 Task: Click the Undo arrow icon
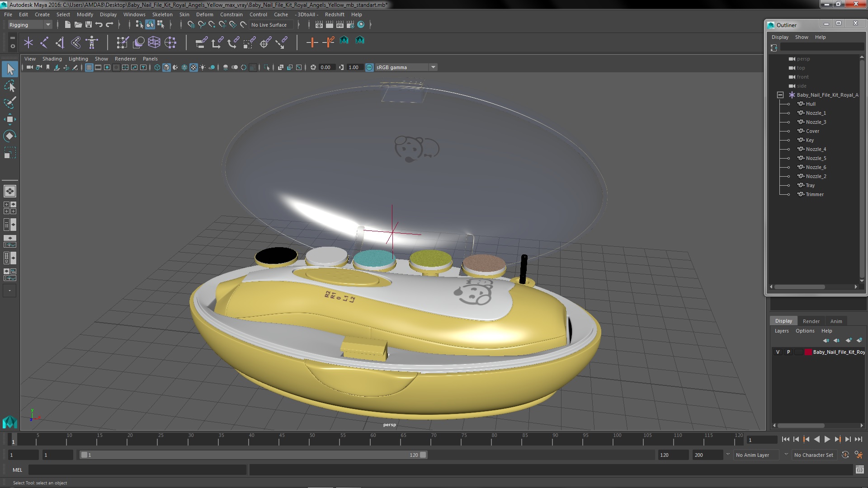point(99,25)
